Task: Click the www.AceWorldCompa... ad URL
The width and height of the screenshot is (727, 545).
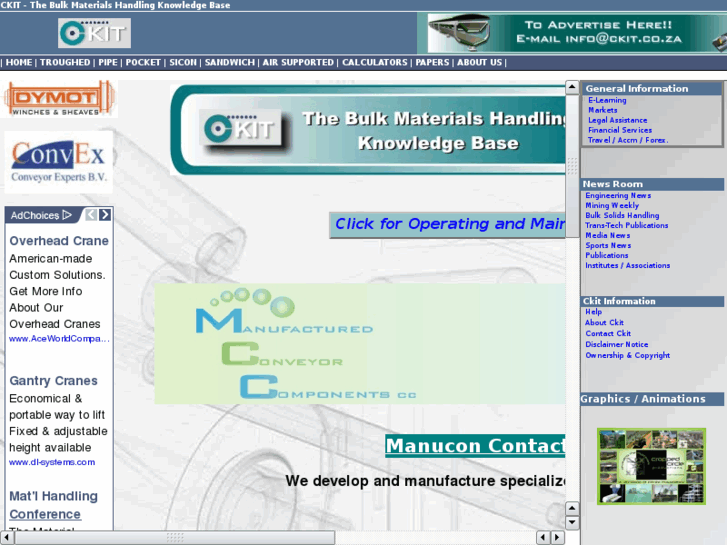Action: pyautogui.click(x=59, y=339)
